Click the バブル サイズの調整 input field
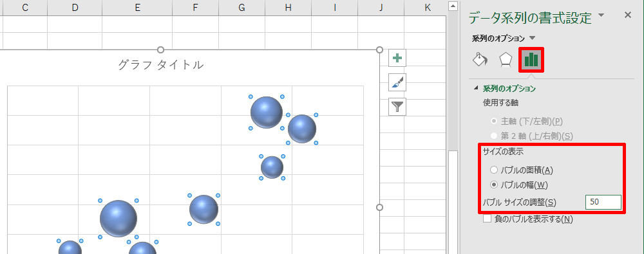The width and height of the screenshot is (644, 254). [x=603, y=202]
